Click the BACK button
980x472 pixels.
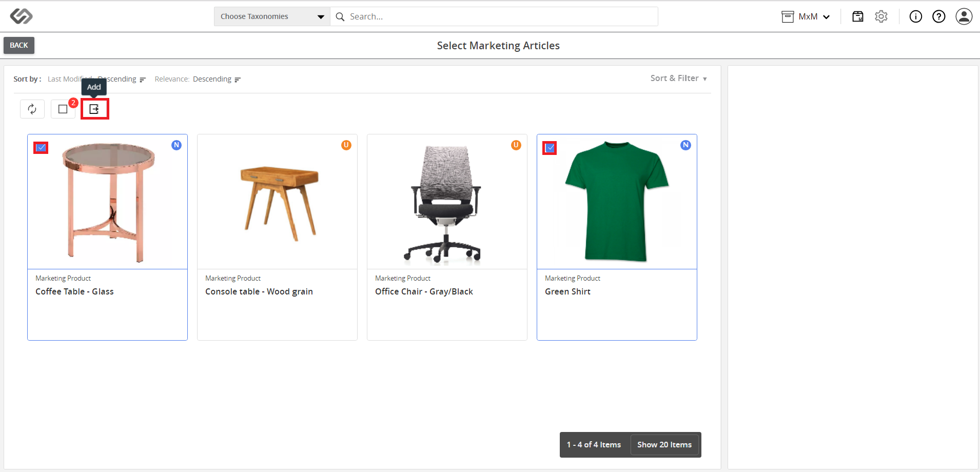point(19,45)
